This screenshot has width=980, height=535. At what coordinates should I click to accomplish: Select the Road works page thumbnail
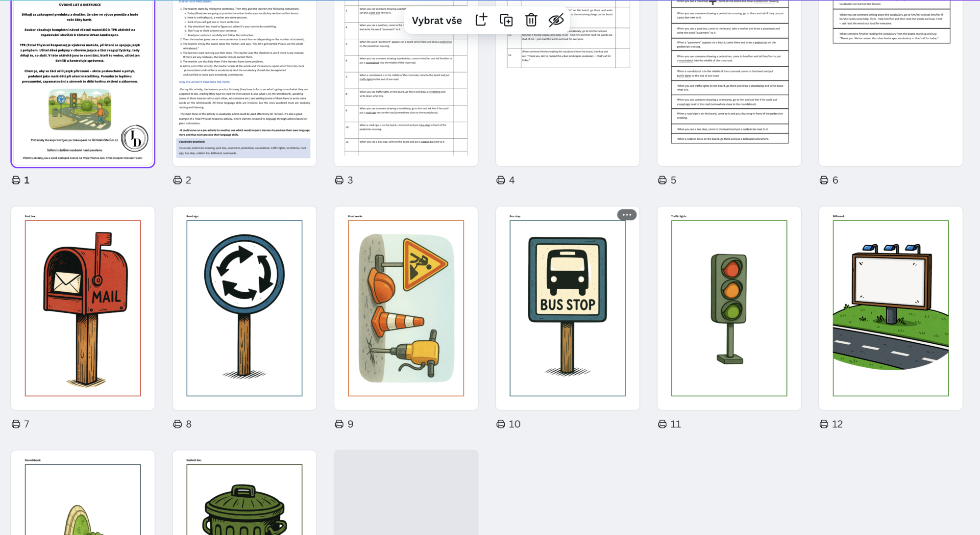coord(406,308)
